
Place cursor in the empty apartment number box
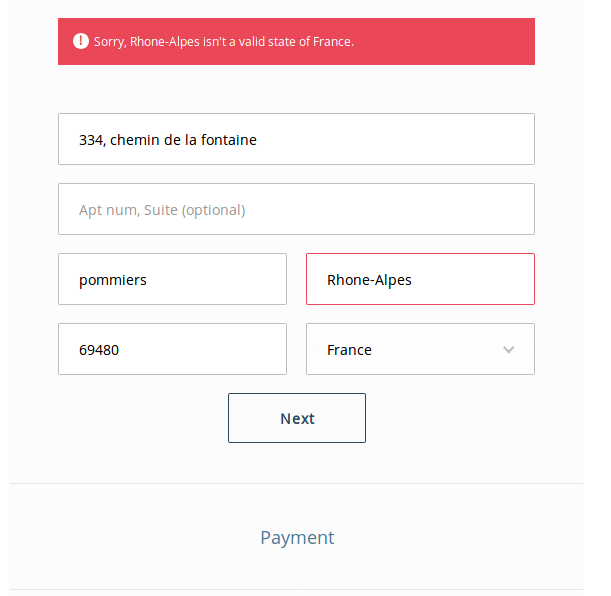coord(296,209)
